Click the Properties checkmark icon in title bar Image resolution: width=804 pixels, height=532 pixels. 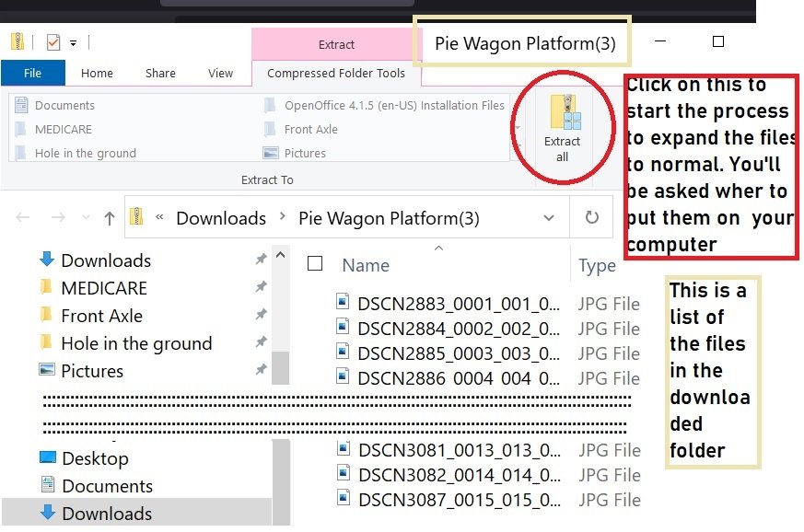[x=52, y=42]
